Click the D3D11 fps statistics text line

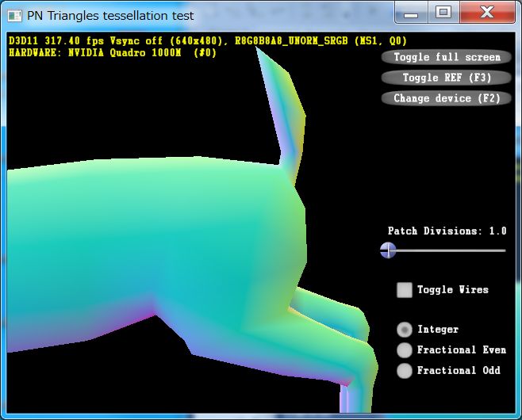click(208, 41)
